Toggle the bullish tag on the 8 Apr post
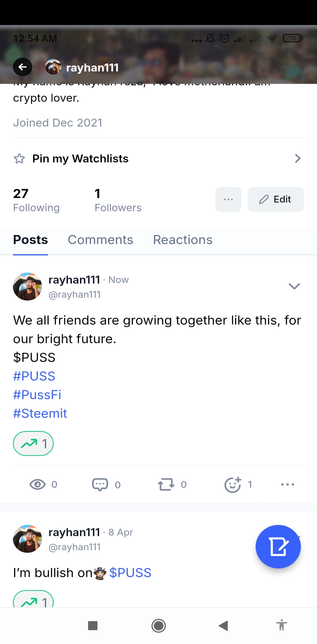317x644 pixels. pos(33,601)
